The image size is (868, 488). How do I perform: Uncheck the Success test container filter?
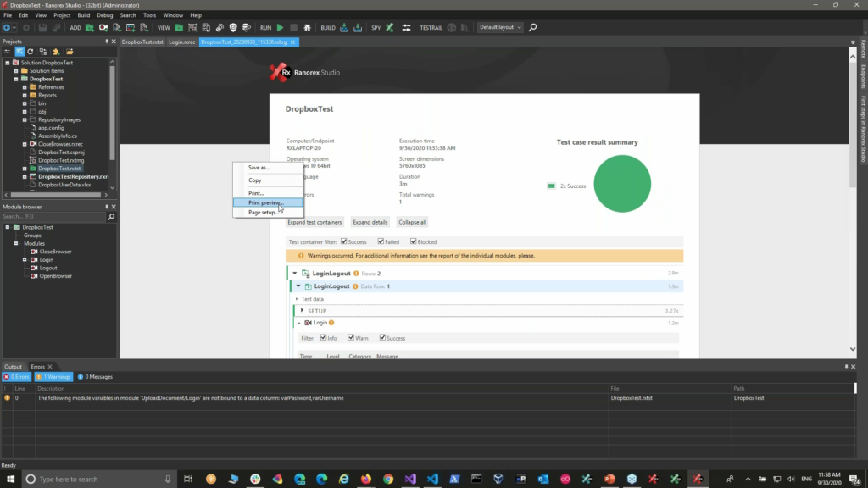pos(344,241)
